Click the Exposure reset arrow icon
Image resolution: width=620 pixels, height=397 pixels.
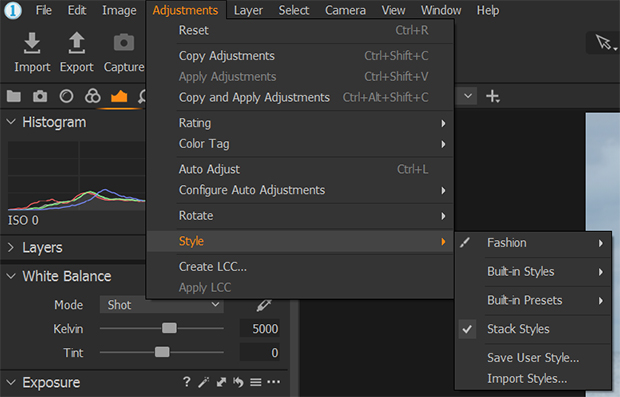coord(238,382)
